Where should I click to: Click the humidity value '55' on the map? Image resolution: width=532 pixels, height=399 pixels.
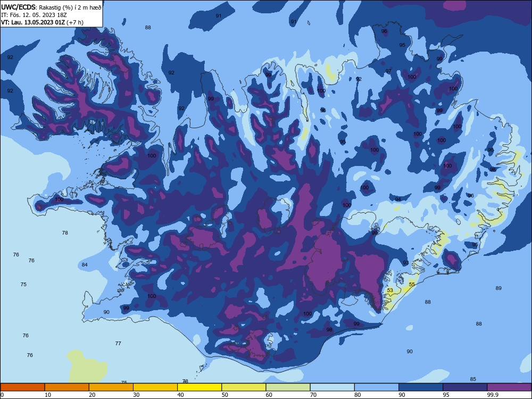point(412,284)
